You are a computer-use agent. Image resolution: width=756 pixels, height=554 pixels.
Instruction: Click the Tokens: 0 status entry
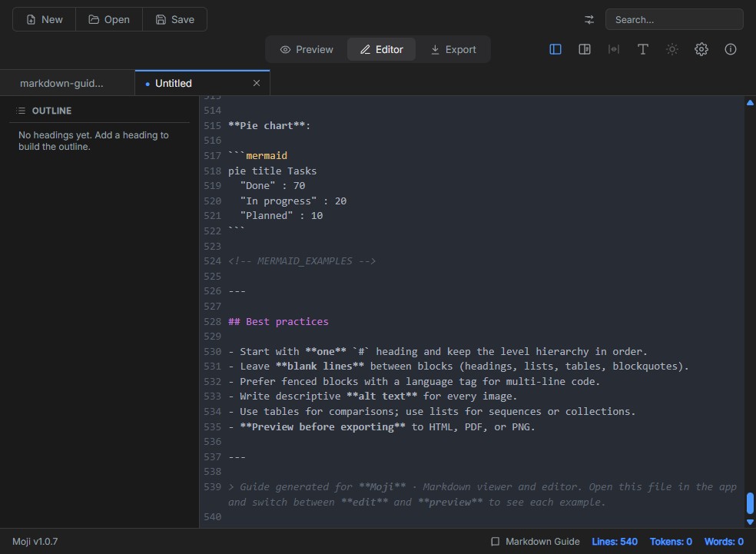coord(671,542)
